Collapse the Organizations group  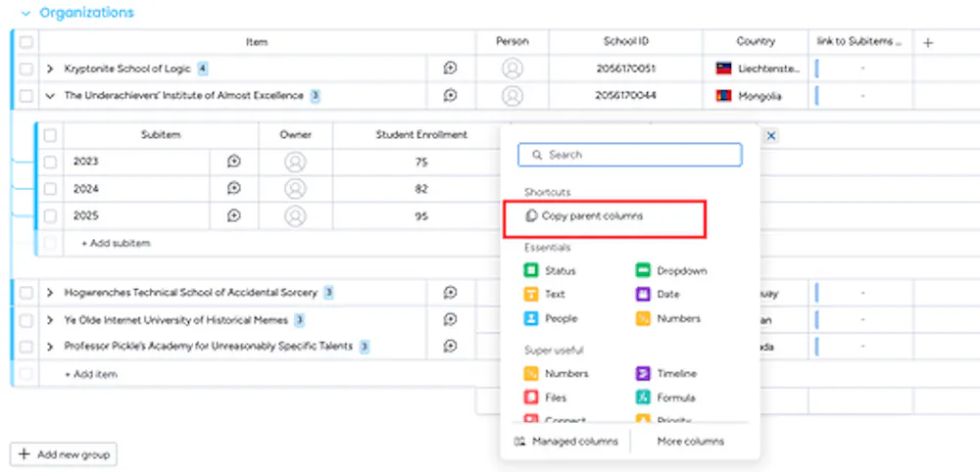[25, 13]
